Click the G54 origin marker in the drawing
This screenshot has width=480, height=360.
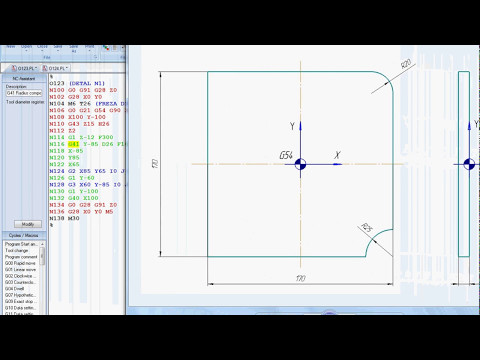(300, 164)
